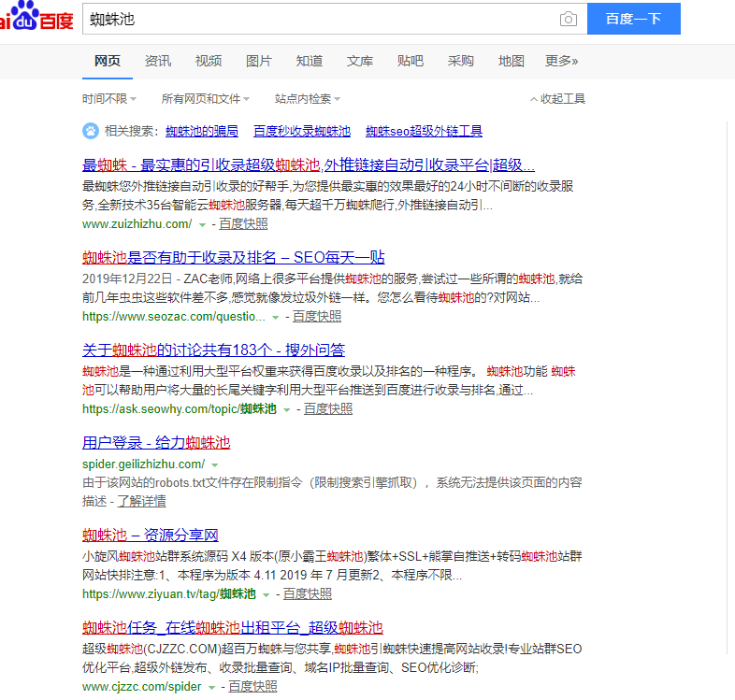Open the 图片 tab
This screenshot has width=735, height=700.
pos(259,61)
